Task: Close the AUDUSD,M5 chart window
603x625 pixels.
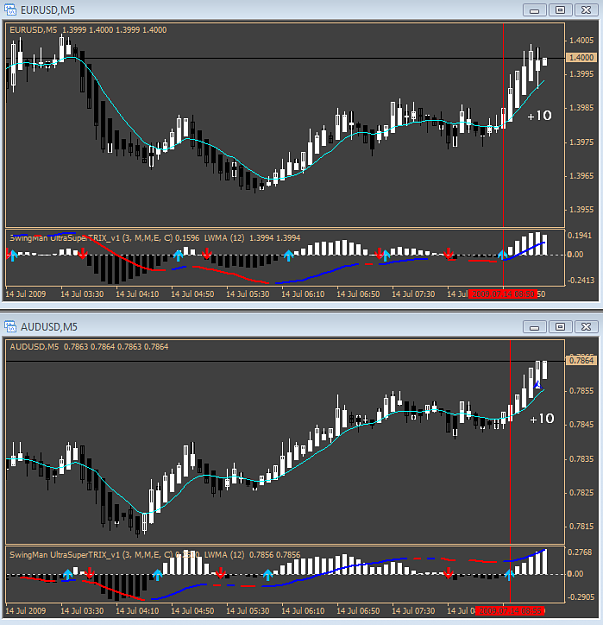Action: pos(586,327)
